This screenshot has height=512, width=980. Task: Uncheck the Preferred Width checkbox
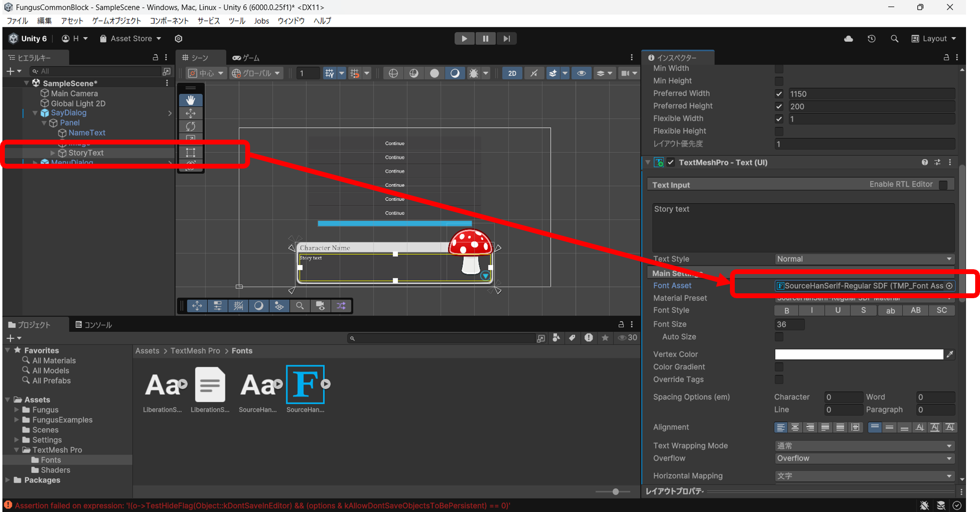[779, 93]
